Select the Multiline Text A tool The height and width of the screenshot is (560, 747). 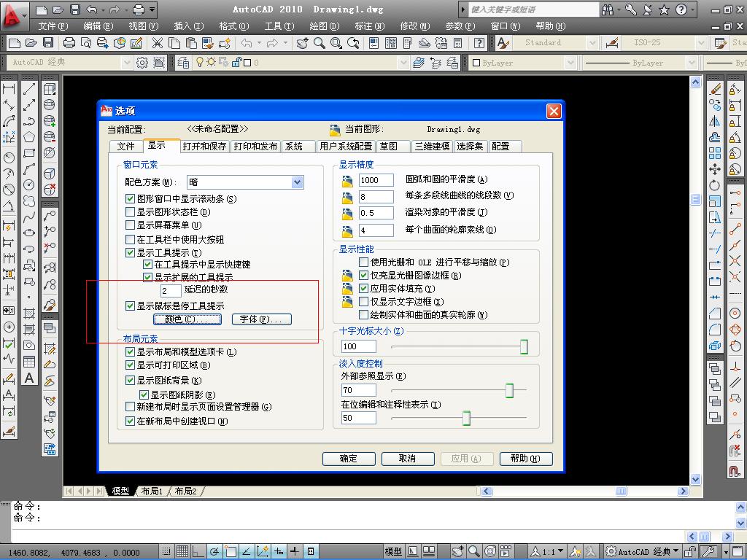(x=29, y=378)
